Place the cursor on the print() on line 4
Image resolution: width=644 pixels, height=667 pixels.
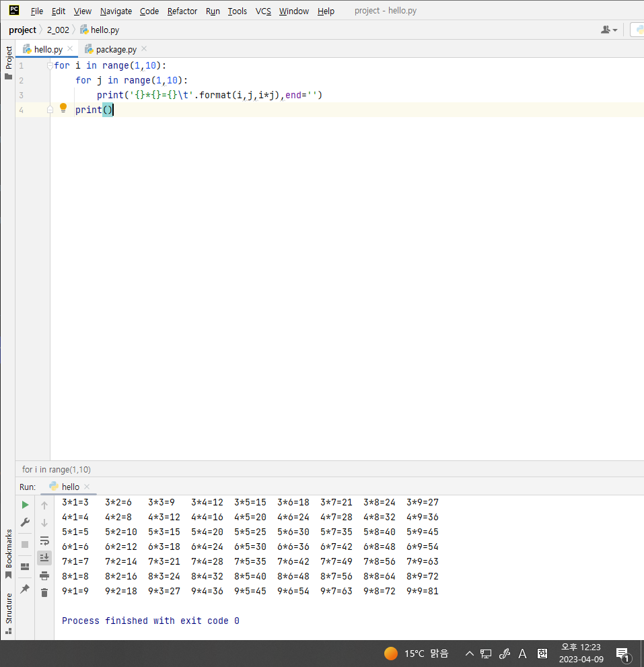point(94,110)
